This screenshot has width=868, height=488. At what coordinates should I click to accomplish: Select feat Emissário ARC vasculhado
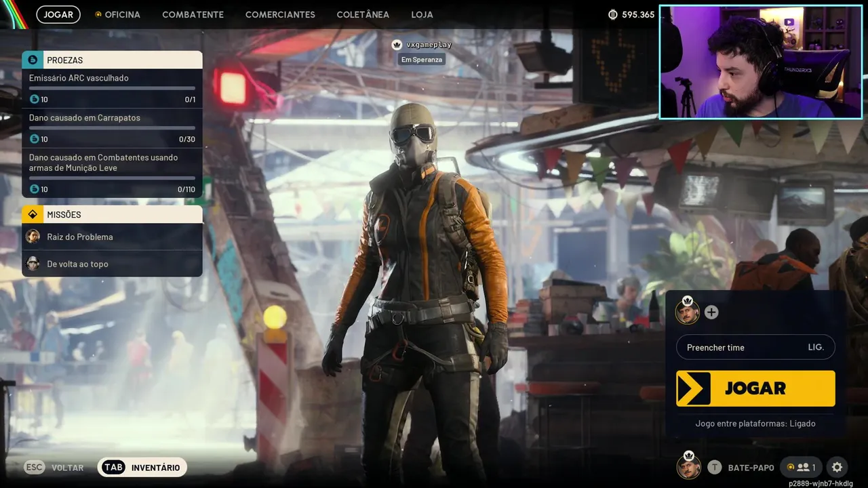(112, 89)
